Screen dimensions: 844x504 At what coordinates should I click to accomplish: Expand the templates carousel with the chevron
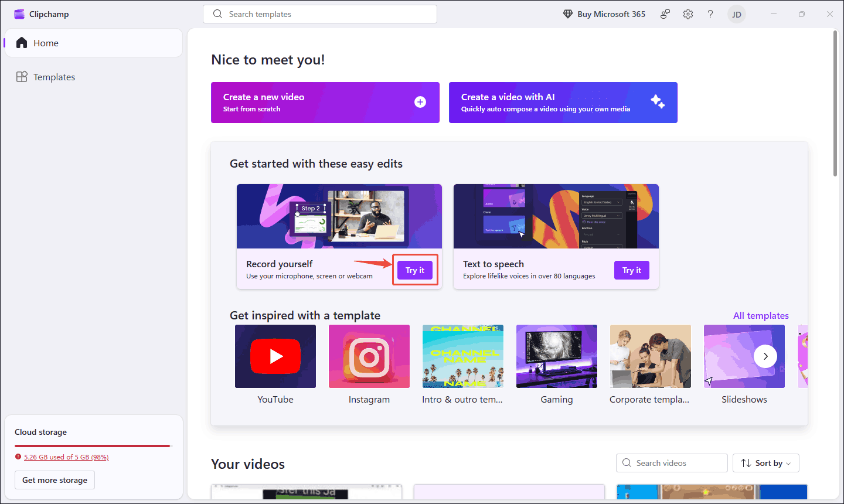click(x=765, y=356)
